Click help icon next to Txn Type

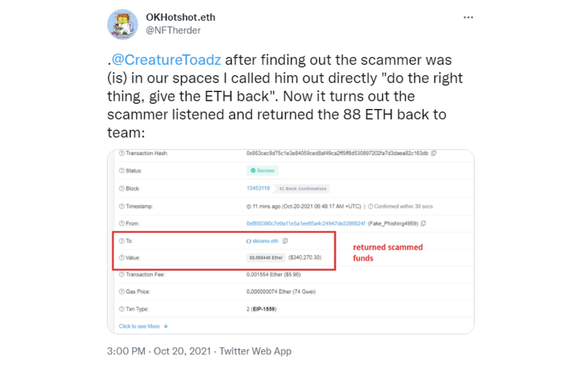tap(122, 309)
